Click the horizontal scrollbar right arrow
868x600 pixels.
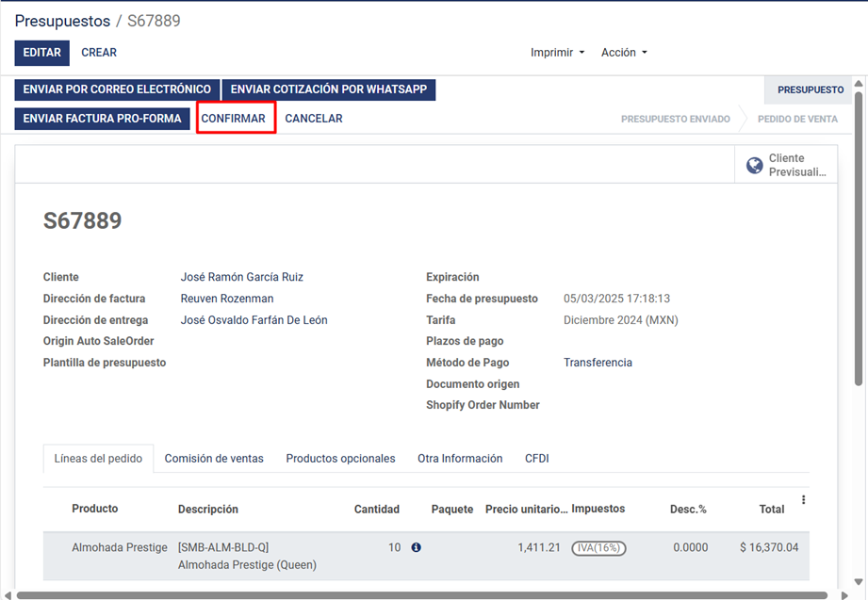tap(844, 595)
